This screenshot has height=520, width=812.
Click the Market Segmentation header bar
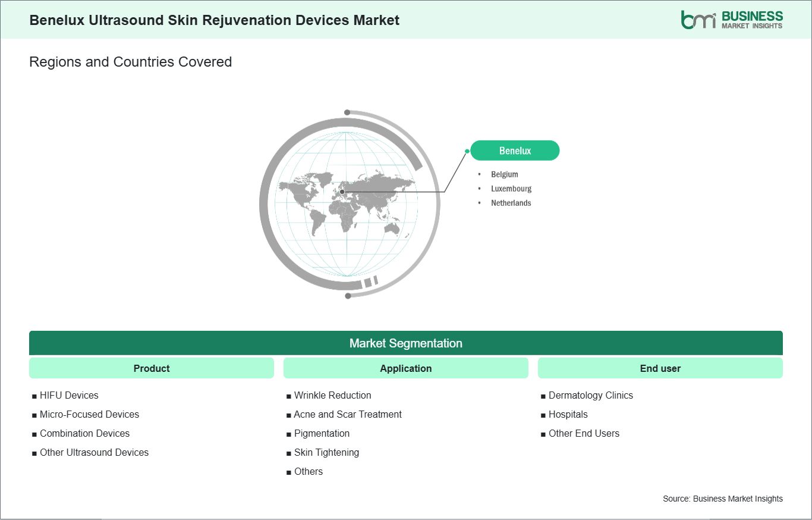(406, 343)
